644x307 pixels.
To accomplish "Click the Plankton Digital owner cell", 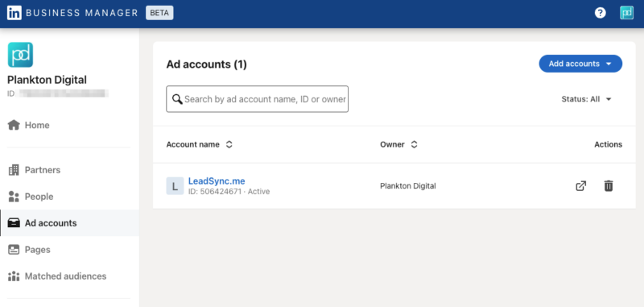I will point(408,186).
